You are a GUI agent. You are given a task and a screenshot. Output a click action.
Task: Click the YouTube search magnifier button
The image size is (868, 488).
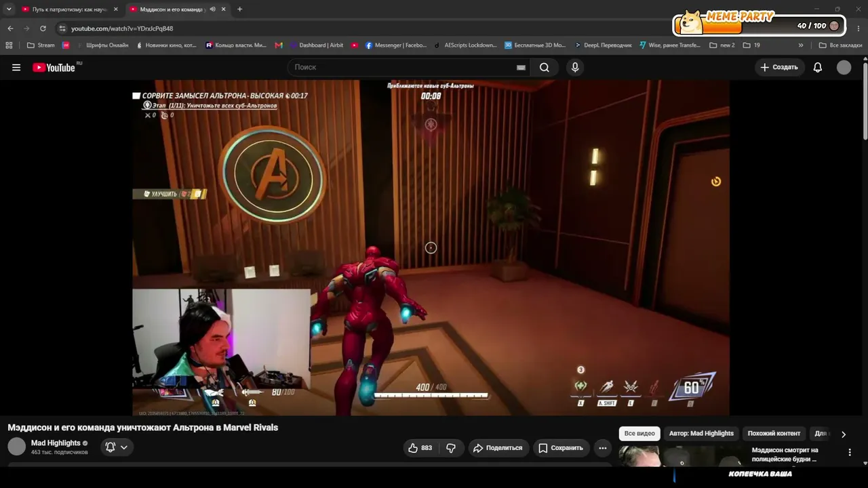[x=544, y=67]
